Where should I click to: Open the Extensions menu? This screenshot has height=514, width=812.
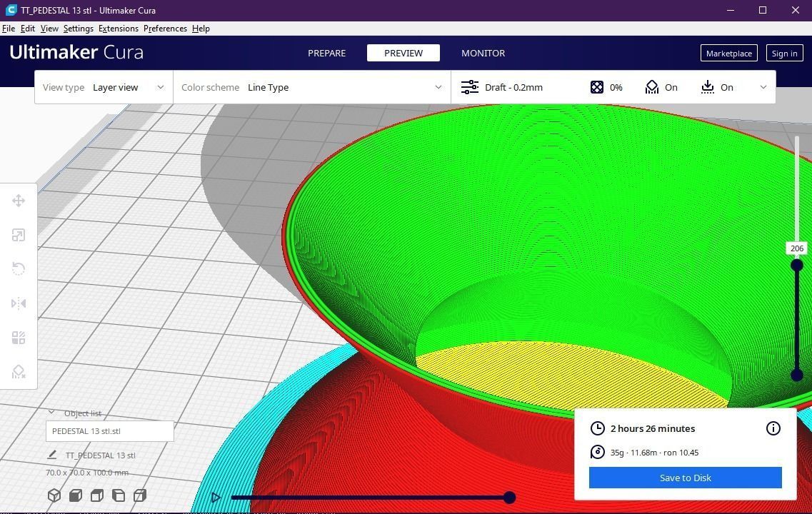point(119,29)
